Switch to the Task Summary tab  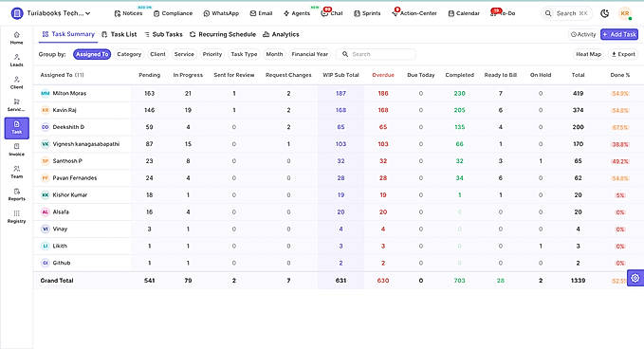(68, 34)
